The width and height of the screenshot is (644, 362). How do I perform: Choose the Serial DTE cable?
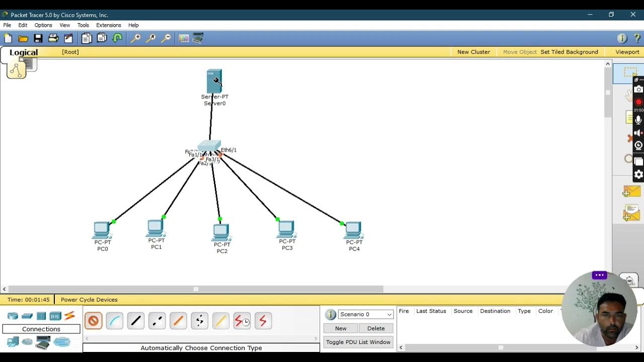(263, 321)
